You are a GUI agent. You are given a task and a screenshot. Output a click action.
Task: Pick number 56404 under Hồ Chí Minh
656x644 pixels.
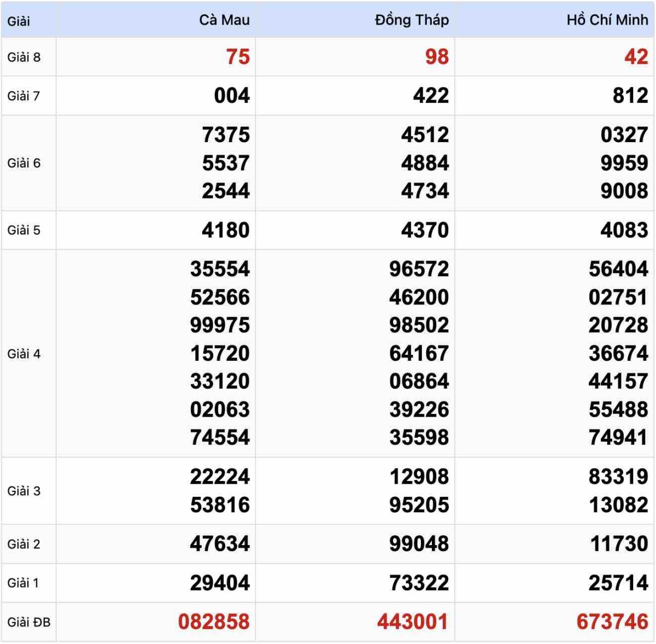(x=618, y=269)
